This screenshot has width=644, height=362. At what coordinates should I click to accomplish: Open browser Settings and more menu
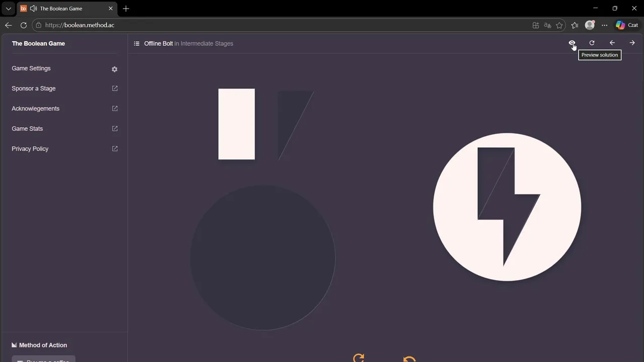pyautogui.click(x=605, y=25)
